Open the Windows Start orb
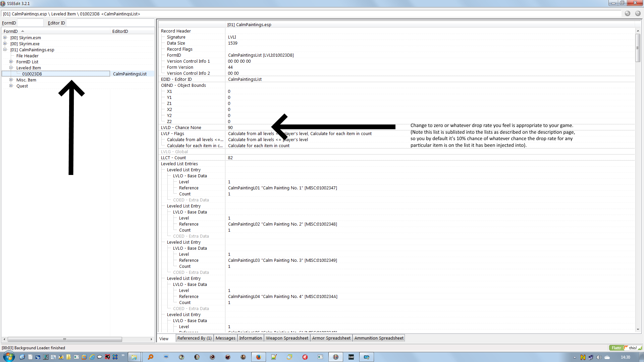The width and height of the screenshot is (644, 362). point(9,357)
